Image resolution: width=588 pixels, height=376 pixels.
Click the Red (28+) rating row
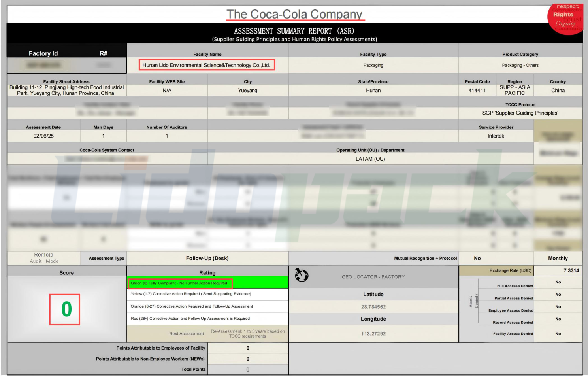click(x=207, y=319)
